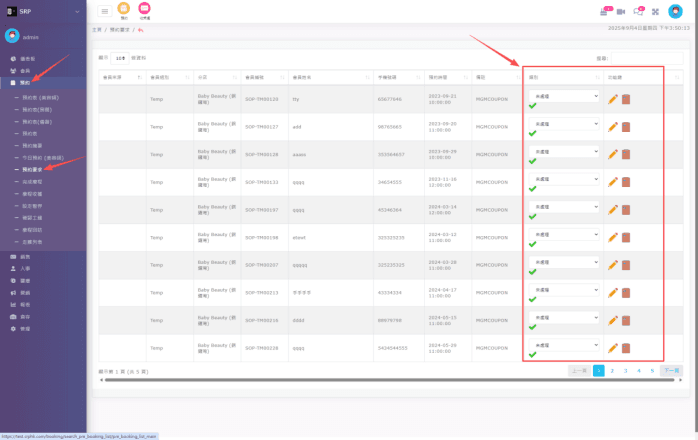Image resolution: width=698 pixels, height=440 pixels.
Task: Click the green checkmark in the first row
Action: [533, 105]
